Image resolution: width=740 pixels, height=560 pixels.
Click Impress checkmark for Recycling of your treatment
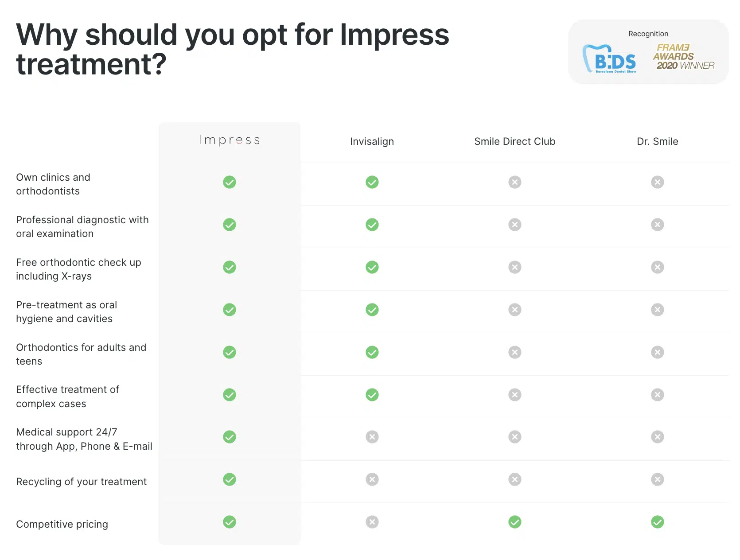230,479
